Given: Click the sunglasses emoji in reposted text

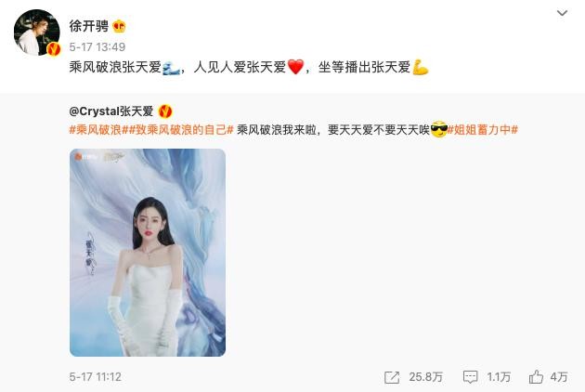Looking at the screenshot, I should (x=438, y=129).
